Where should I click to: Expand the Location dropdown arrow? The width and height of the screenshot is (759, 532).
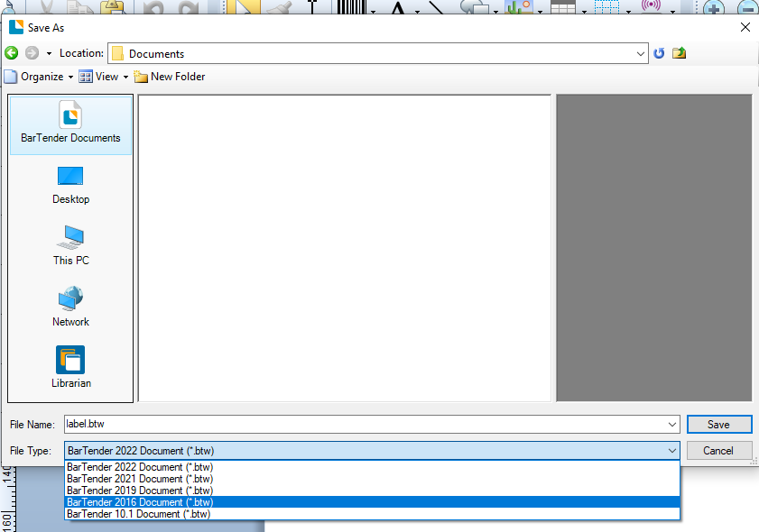point(641,54)
